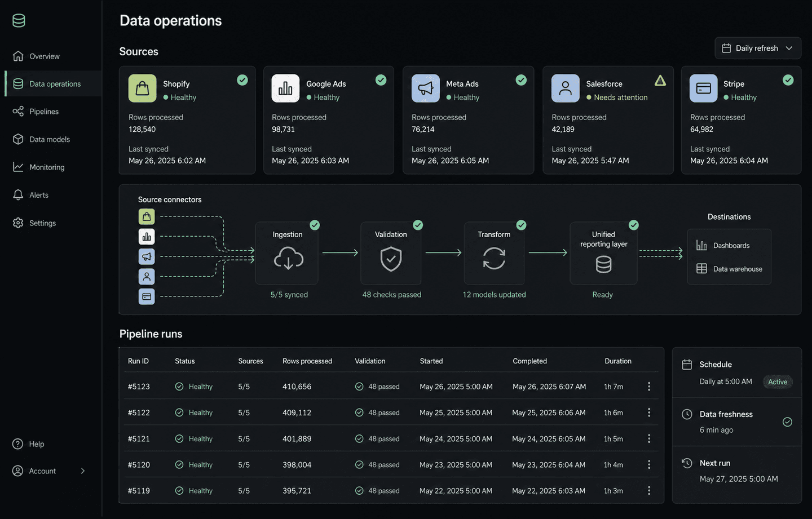812x519 pixels.
Task: Select the Google Ads connector in flow diagram
Action: [147, 237]
